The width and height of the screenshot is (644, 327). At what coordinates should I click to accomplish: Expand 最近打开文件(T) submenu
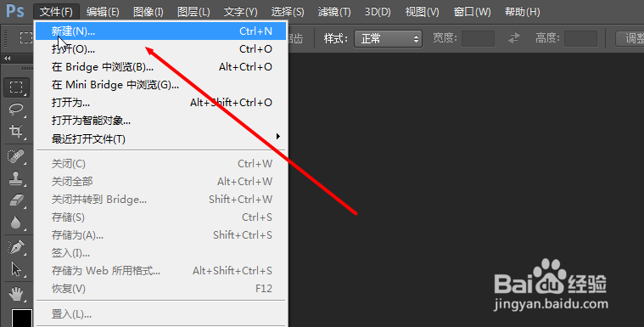160,138
